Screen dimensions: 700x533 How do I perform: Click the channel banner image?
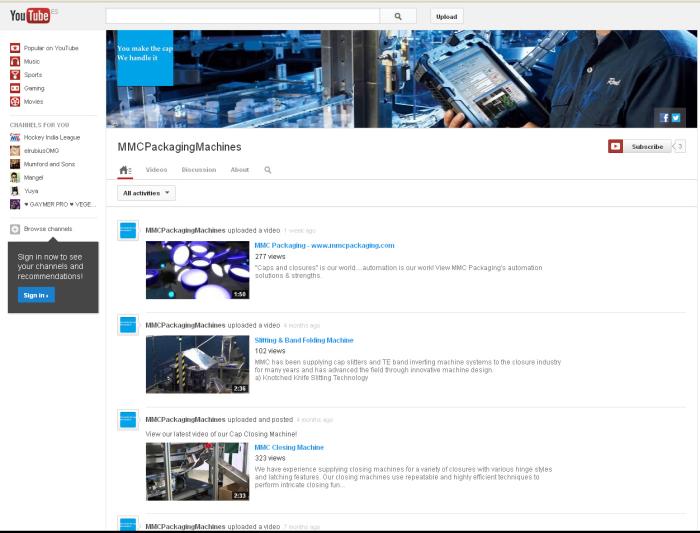(x=401, y=79)
